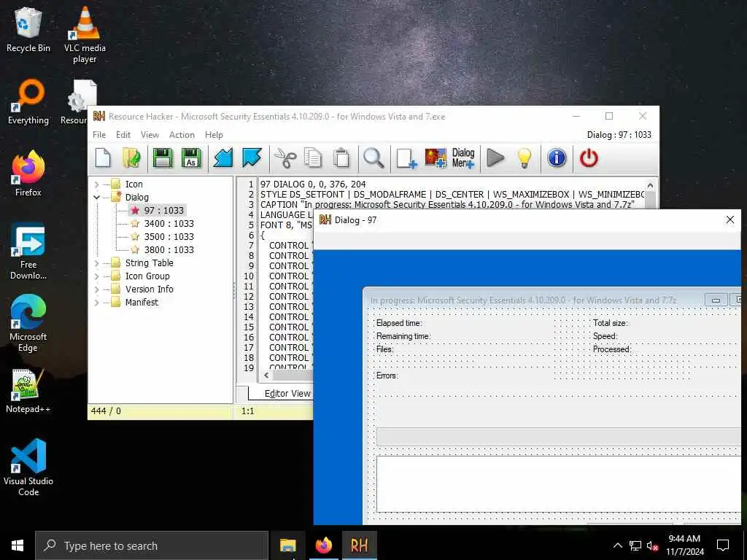Click the CAPTION line in script editor
This screenshot has height=560, width=747.
447,205
